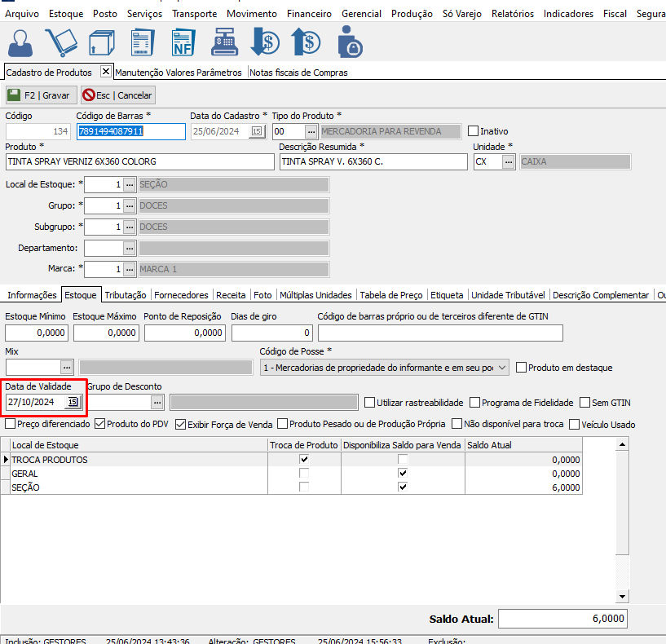Open the Unidade lookup ellipsis button
666x644 pixels.
(x=508, y=161)
